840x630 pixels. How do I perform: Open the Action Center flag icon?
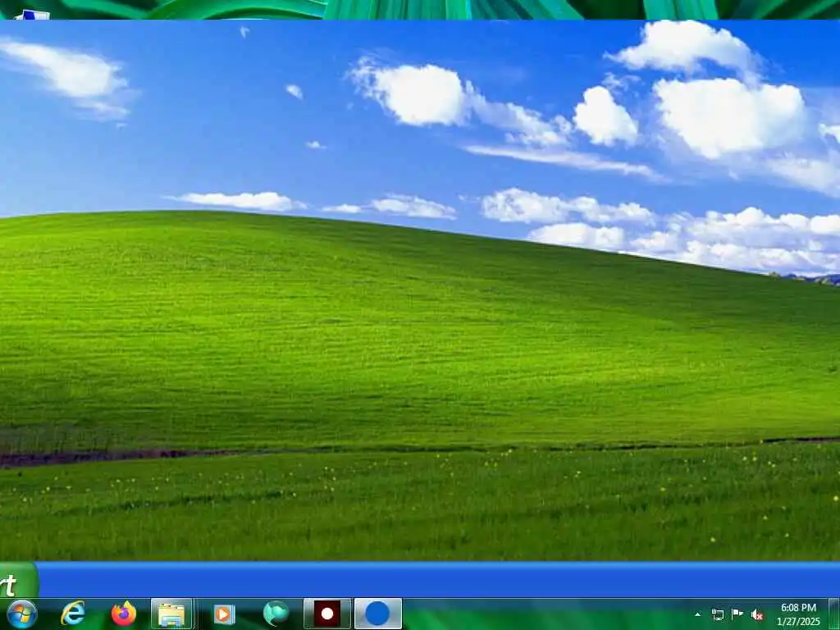coord(737,614)
